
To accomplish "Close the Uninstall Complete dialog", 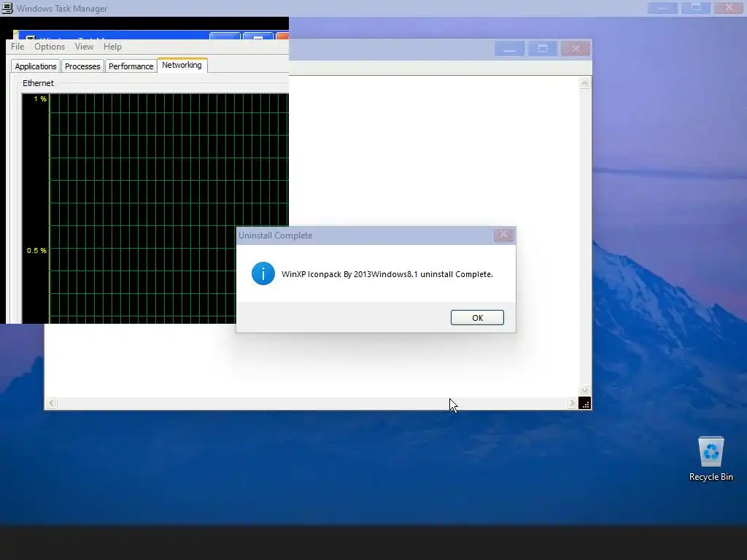I will coord(503,234).
